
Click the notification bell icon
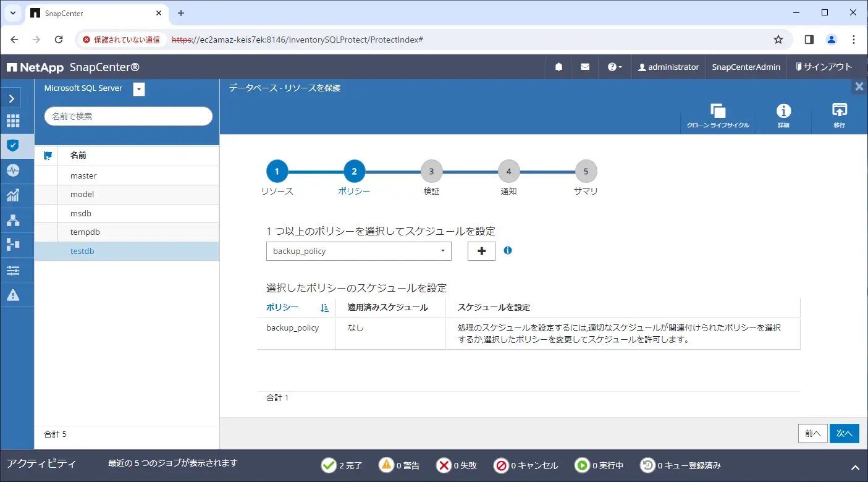[x=559, y=67]
